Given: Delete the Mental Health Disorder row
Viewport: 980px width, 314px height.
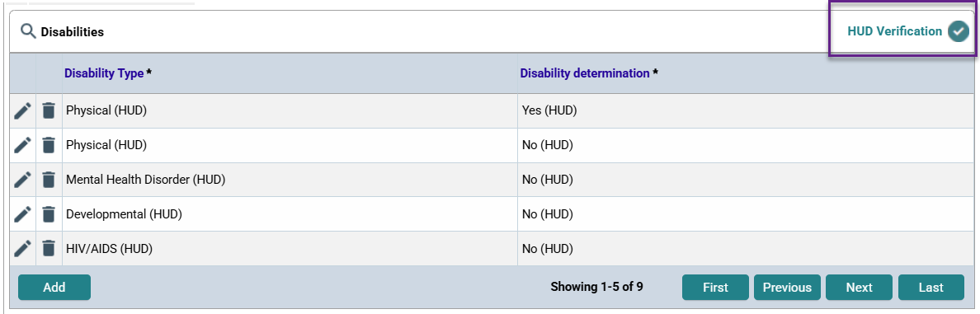Looking at the screenshot, I should pyautogui.click(x=48, y=180).
